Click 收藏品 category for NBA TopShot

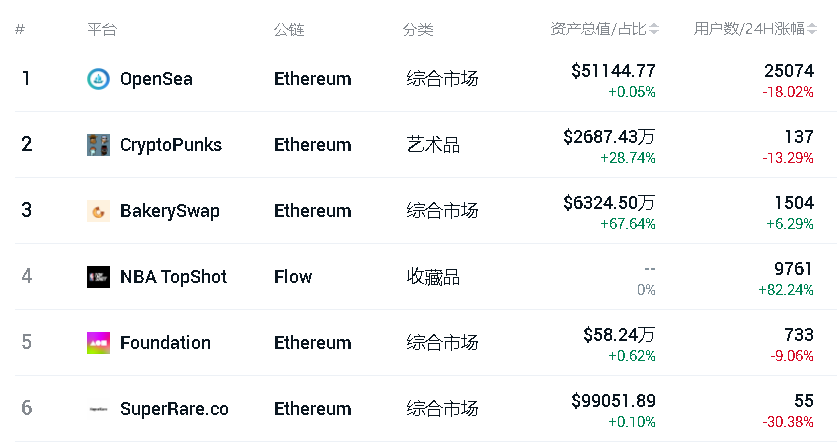[x=433, y=277]
